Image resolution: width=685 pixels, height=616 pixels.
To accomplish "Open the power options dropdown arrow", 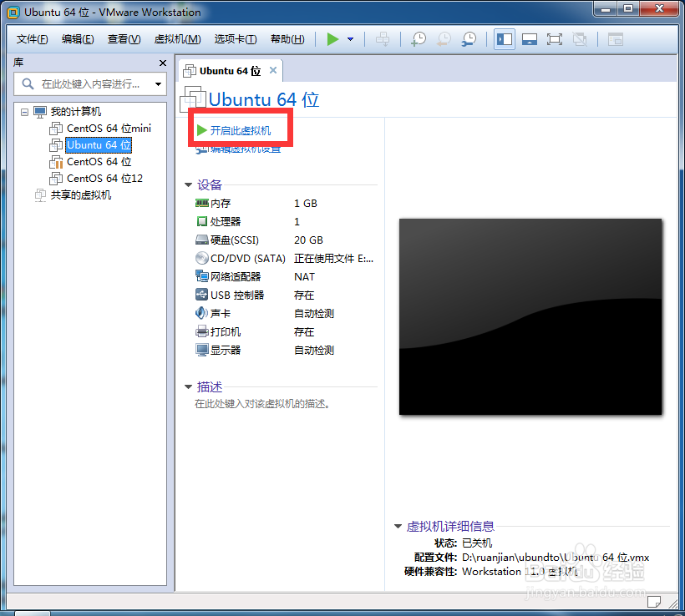I will 350,39.
